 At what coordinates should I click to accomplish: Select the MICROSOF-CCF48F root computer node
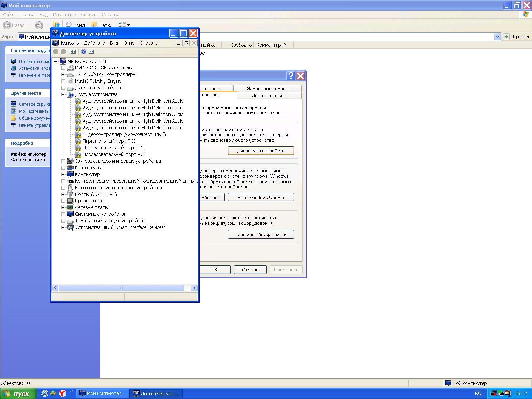(x=87, y=61)
